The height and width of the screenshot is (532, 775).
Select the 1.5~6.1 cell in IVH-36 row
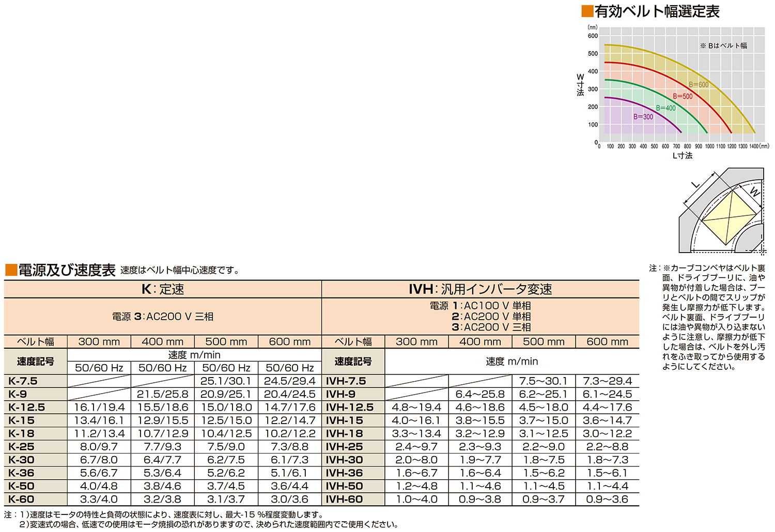coord(607,473)
